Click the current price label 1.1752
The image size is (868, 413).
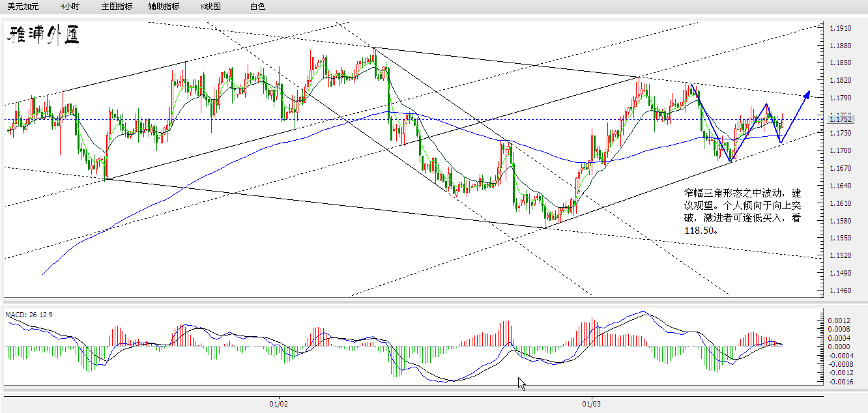click(839, 119)
